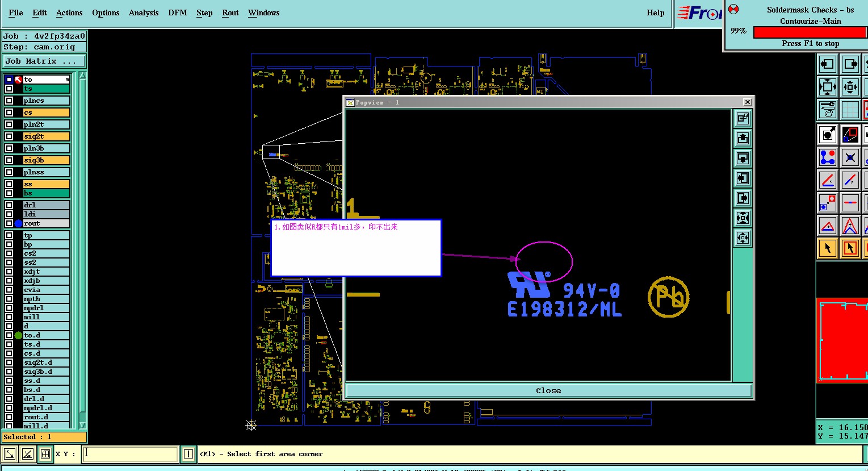Screen dimensions: 868x471
Task: Select the X over blue dot tool
Action: [x=850, y=157]
